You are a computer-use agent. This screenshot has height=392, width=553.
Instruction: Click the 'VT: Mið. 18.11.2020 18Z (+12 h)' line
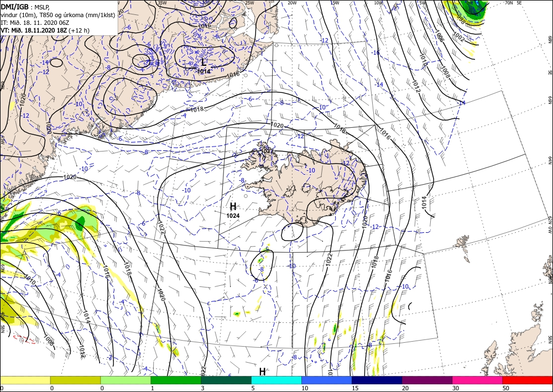click(x=45, y=30)
